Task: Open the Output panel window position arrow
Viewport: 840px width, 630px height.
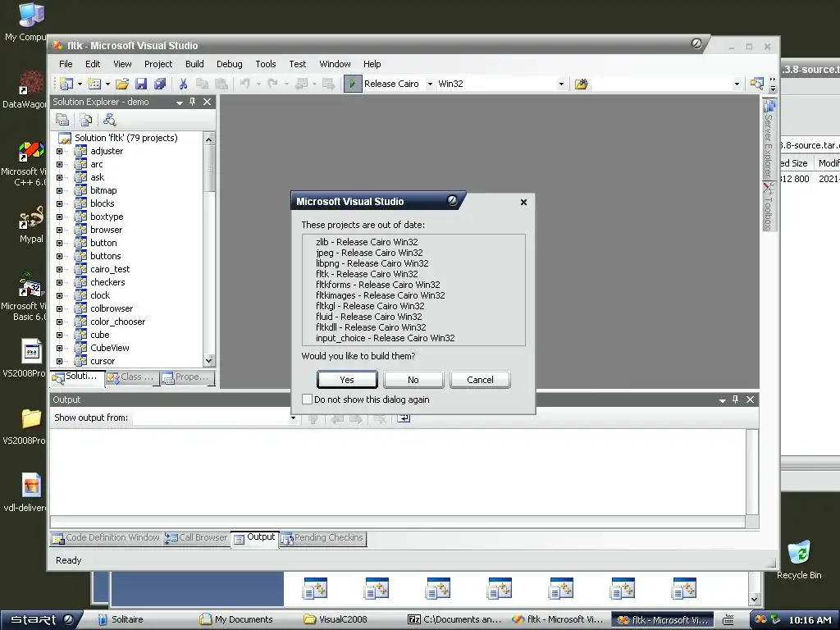Action: coord(722,400)
